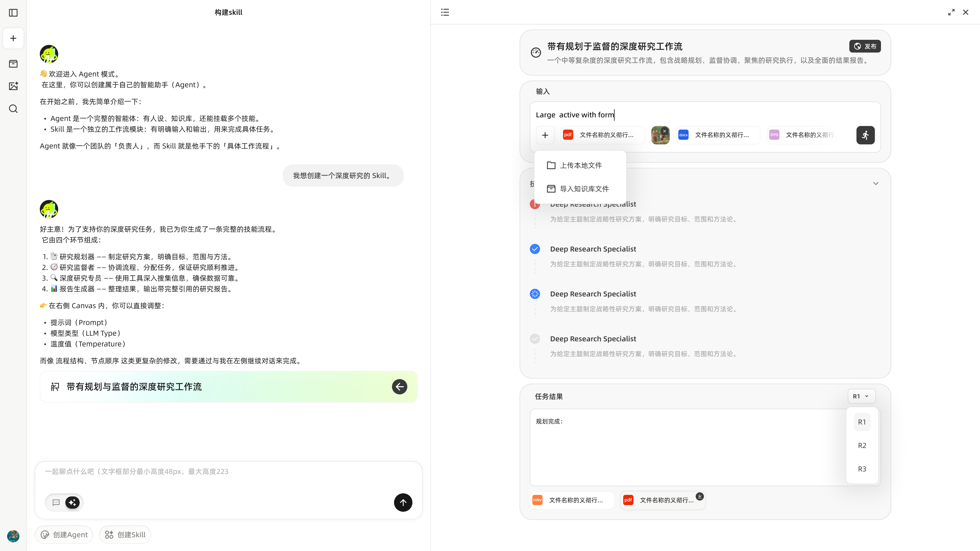Start a new chat with the plus icon
Screen dimensions: 980x551
pyautogui.click(x=13, y=38)
